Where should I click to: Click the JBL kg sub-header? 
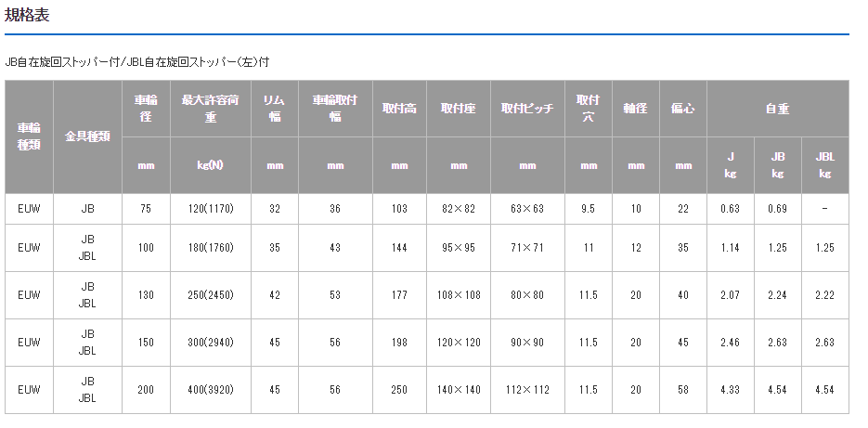(x=824, y=165)
